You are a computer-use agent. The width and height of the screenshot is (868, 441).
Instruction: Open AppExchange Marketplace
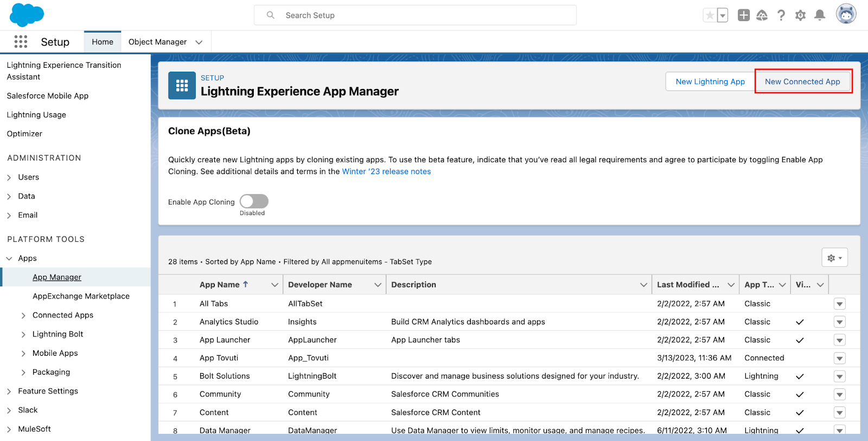point(81,296)
